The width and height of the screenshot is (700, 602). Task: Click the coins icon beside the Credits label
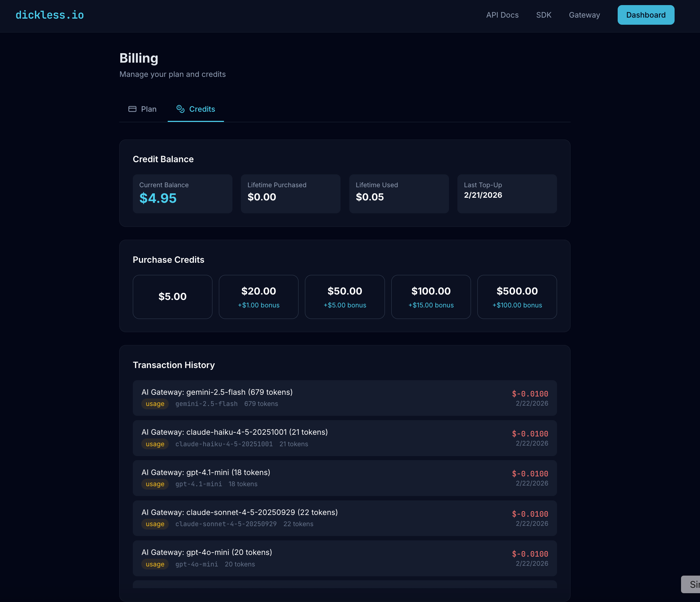tap(180, 109)
